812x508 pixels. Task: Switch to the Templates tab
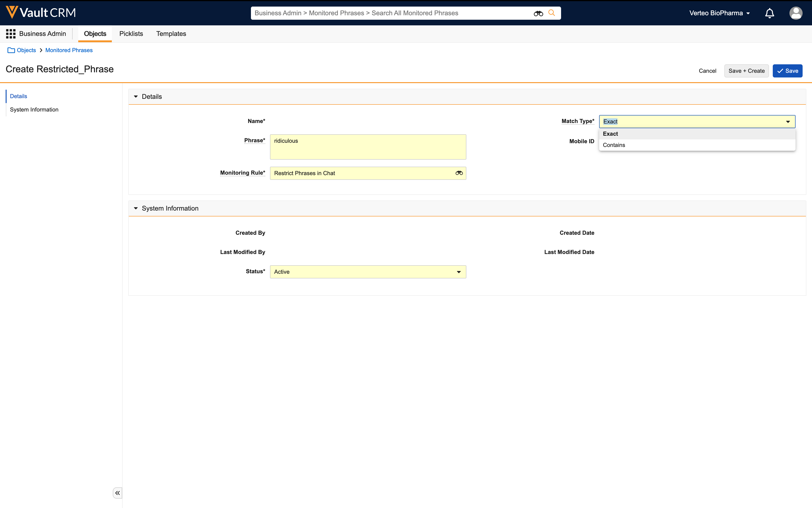171,34
